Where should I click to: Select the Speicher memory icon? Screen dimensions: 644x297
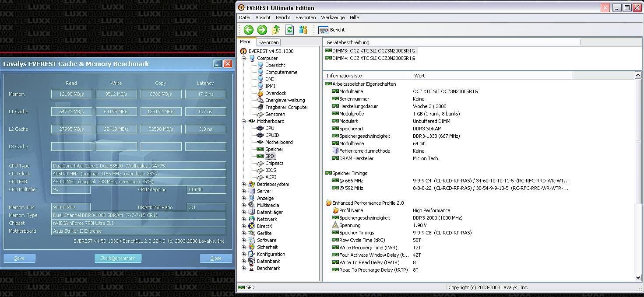[x=260, y=149]
